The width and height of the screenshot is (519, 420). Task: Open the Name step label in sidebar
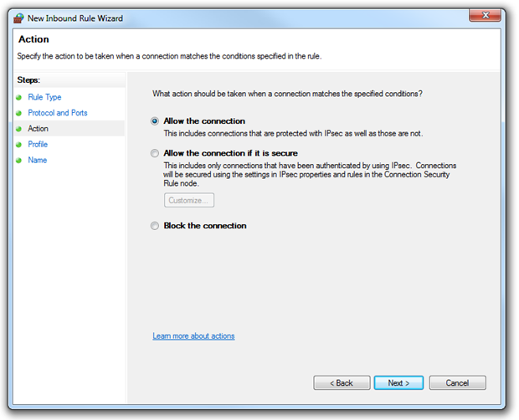pos(37,161)
